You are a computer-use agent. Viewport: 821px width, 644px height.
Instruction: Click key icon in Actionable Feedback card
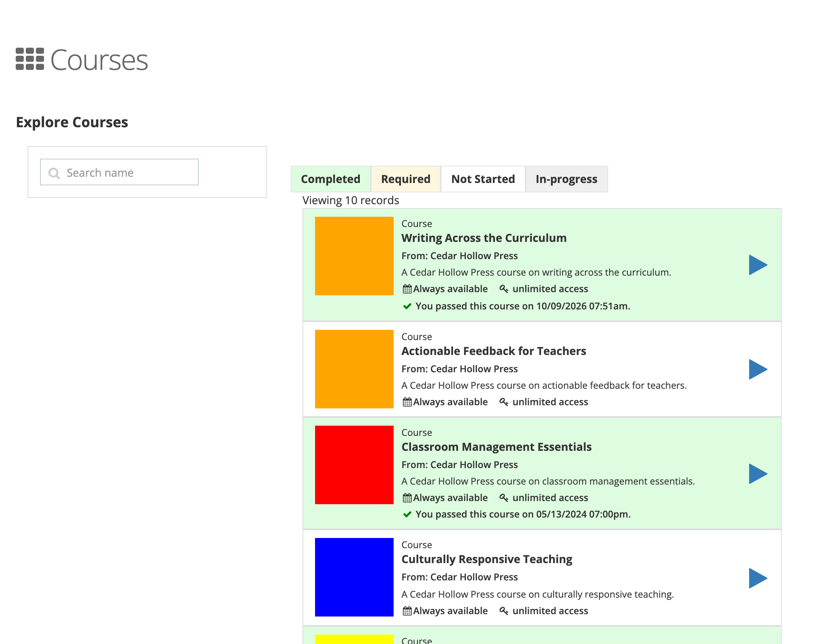(504, 402)
